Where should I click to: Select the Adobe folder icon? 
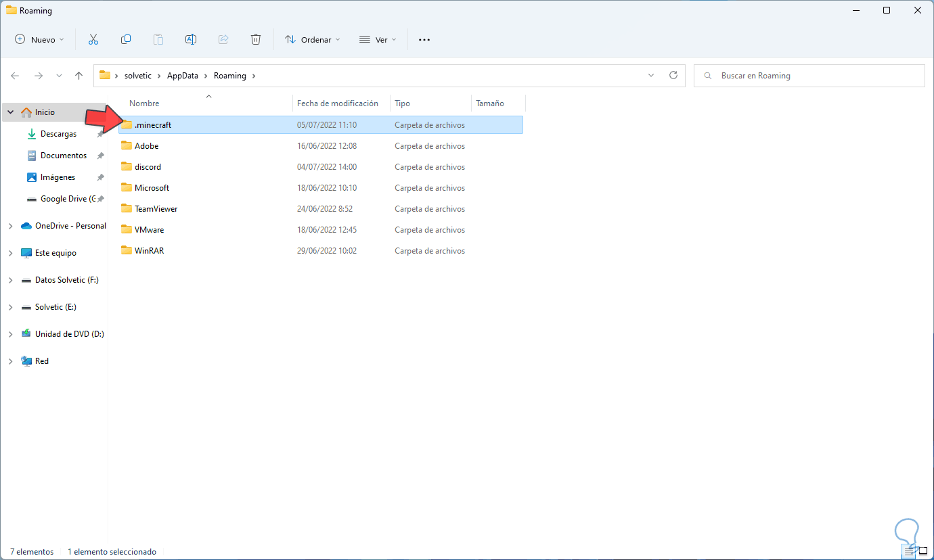coord(127,145)
